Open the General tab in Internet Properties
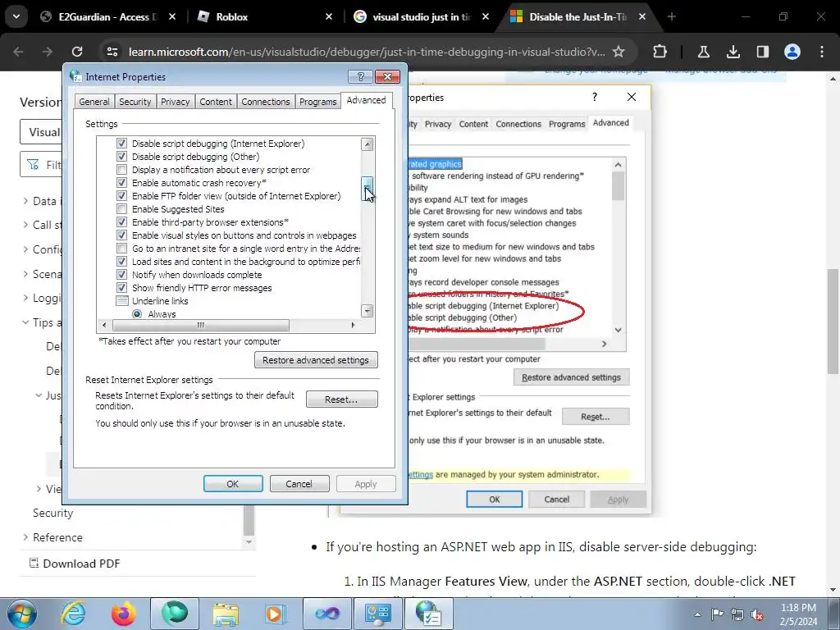 [94, 102]
